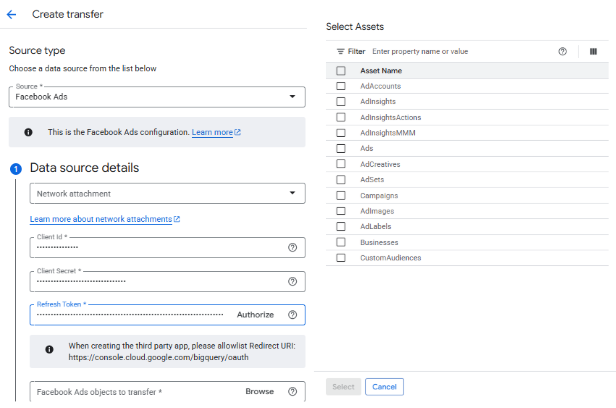The image size is (616, 408).
Task: Check the AdInsightsActions asset
Action: (x=341, y=117)
